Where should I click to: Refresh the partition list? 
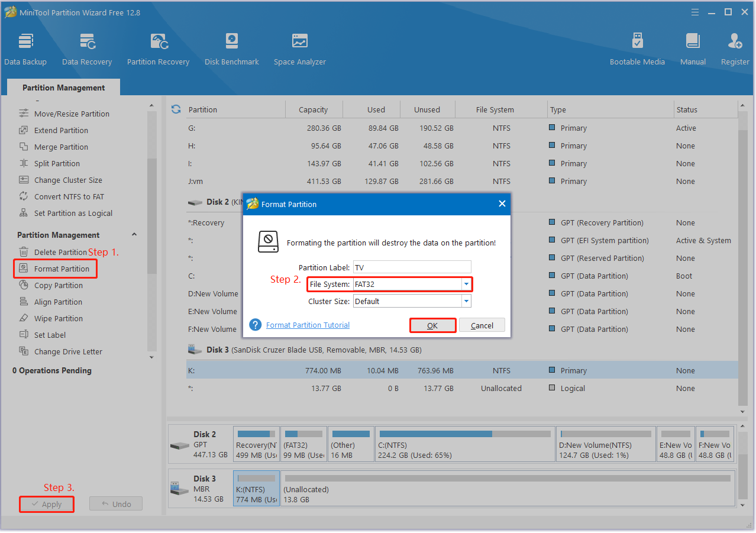[176, 109]
